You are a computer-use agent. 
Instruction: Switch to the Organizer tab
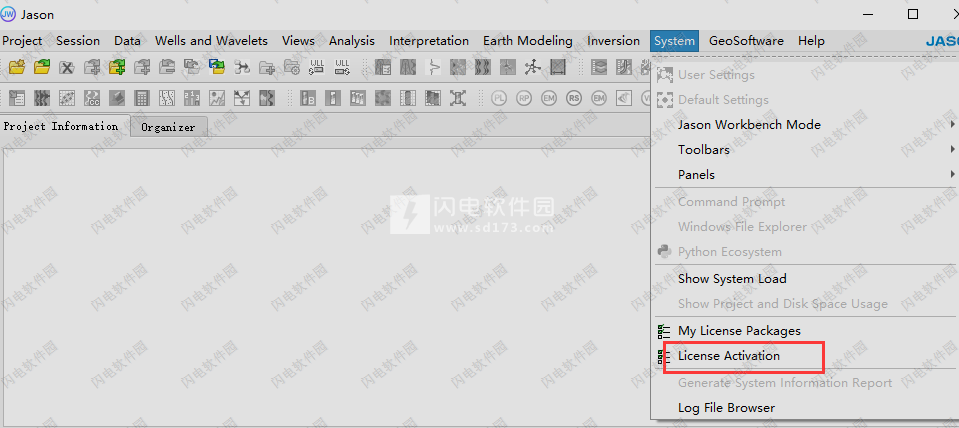tap(168, 127)
